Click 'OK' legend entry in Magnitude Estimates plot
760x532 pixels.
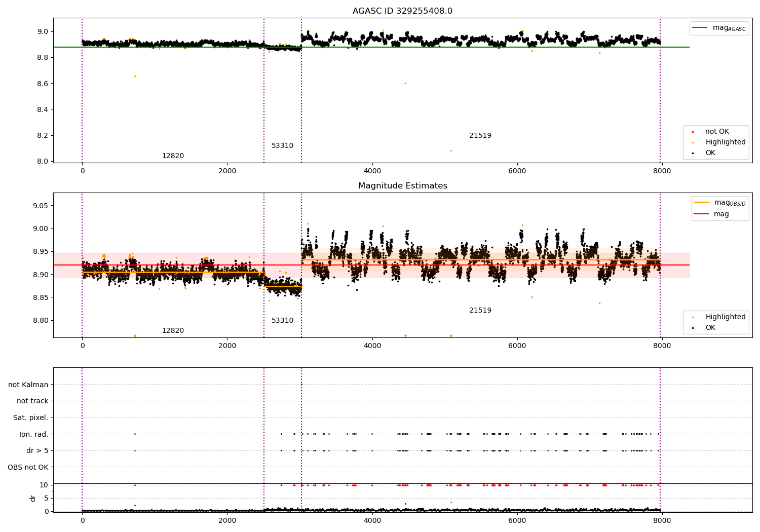[705, 328]
